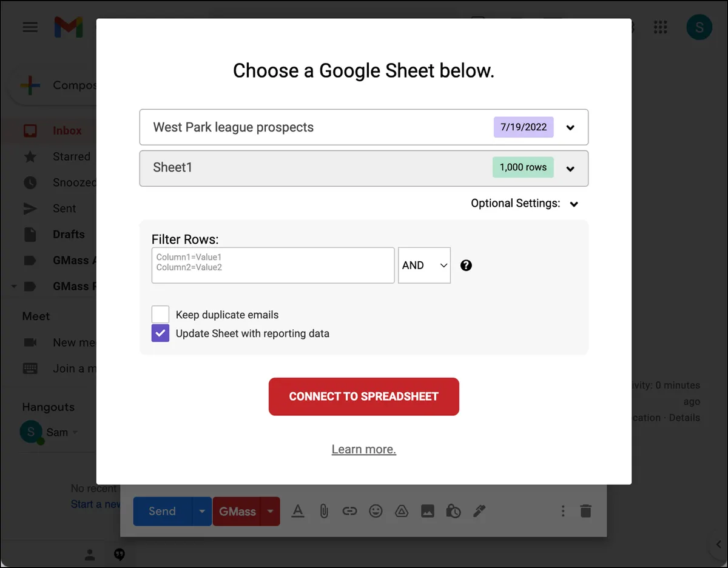Open the Sheet1 worksheet dropdown
This screenshot has height=568, width=728.
(x=364, y=168)
